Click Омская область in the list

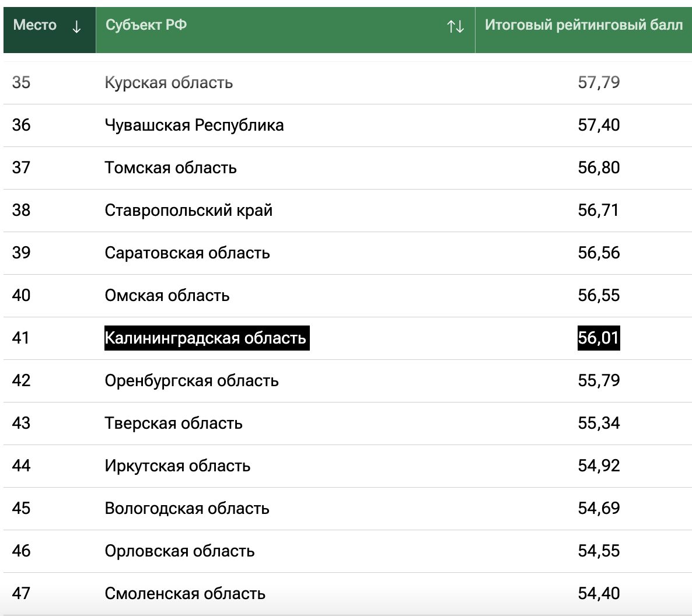167,296
